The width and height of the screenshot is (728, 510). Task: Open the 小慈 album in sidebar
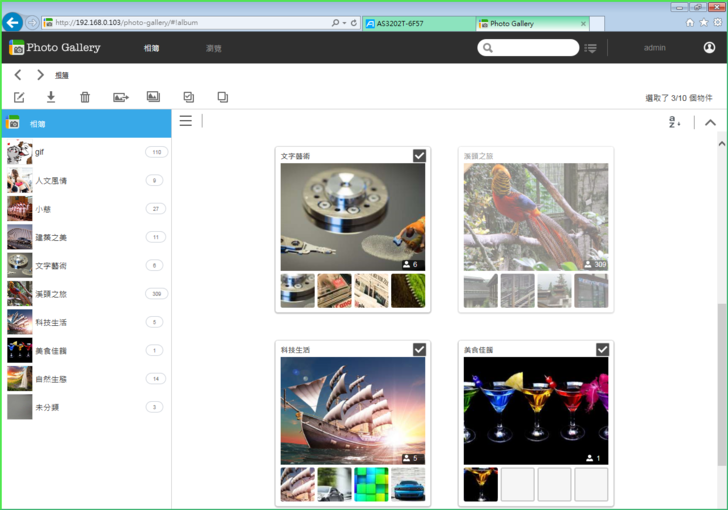click(86, 209)
